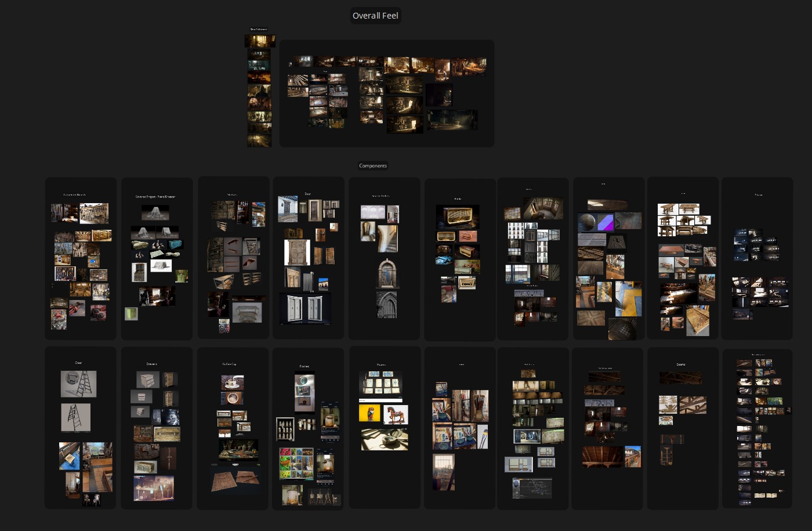Select the coffee cup on saucer photo
Image resolution: width=812 pixels, height=531 pixels.
(x=233, y=382)
